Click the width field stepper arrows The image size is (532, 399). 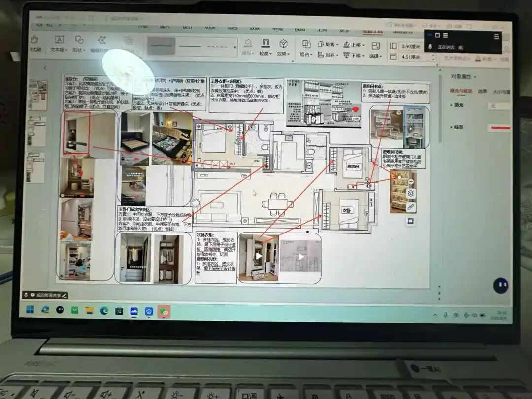pos(433,57)
